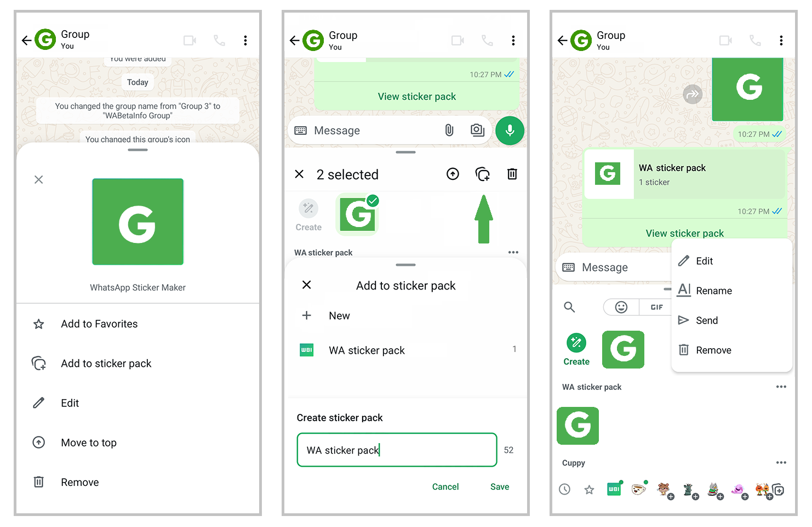
Task: Tap the green microphone voice message button
Action: pyautogui.click(x=510, y=131)
